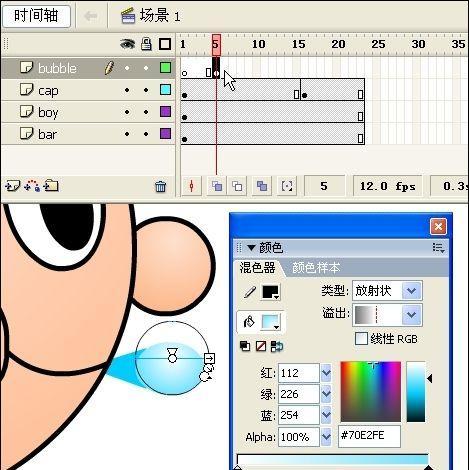Toggle lock dot for boy layer
Viewport: 469px width, 470px height.
point(146,112)
